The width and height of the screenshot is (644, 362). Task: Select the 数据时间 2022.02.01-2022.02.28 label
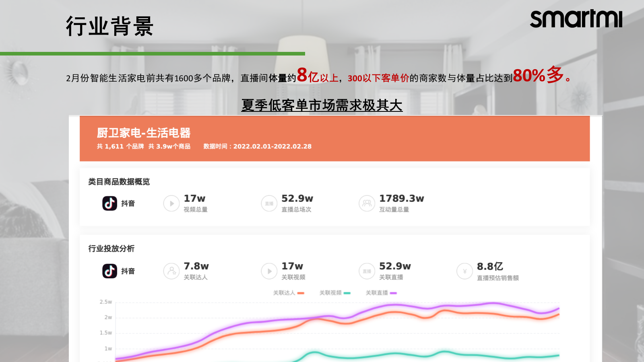(x=257, y=146)
